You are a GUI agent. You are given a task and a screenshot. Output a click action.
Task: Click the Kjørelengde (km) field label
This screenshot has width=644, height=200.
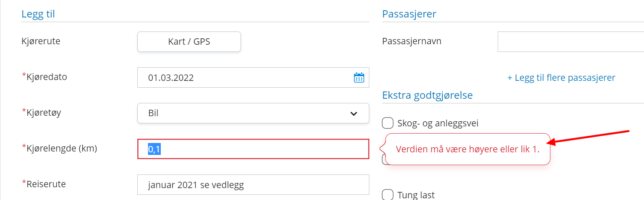click(x=59, y=149)
